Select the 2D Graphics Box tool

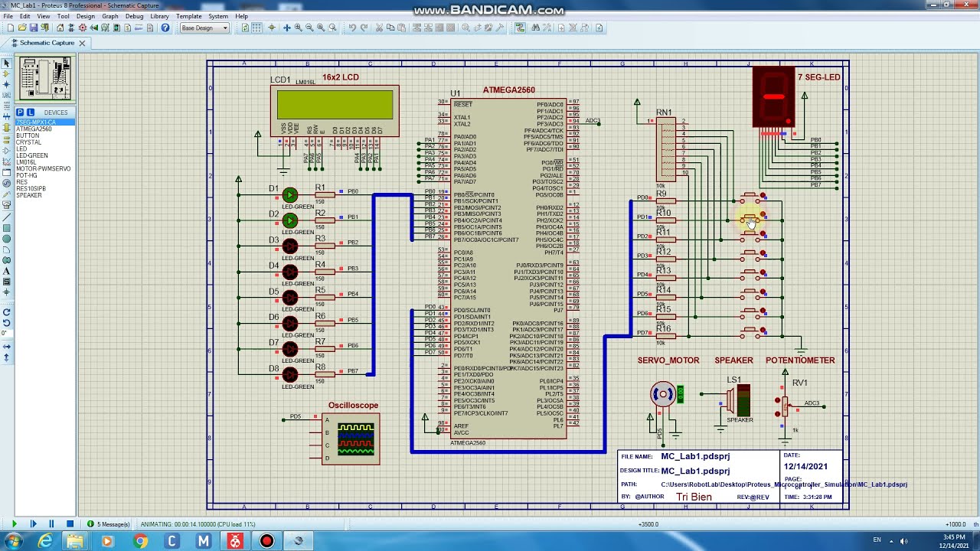point(6,228)
